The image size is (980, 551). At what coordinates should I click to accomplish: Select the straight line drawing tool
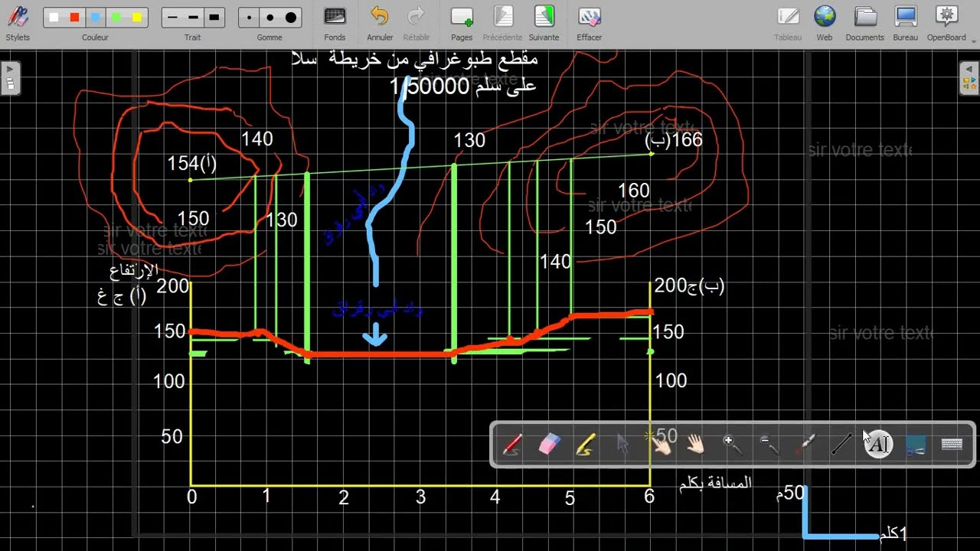[x=841, y=444]
